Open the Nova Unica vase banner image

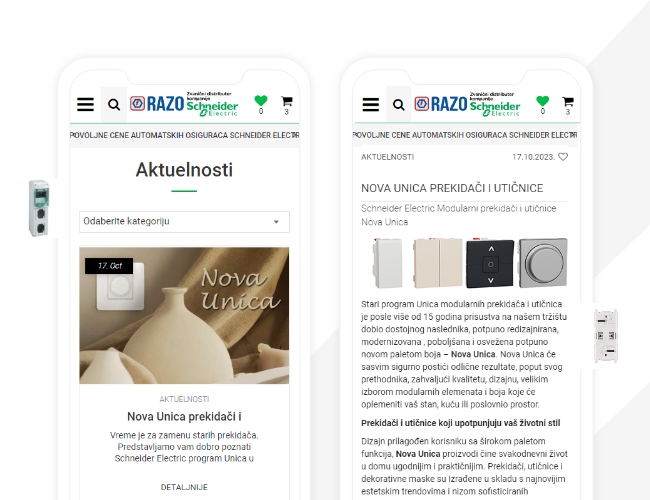[x=184, y=316]
